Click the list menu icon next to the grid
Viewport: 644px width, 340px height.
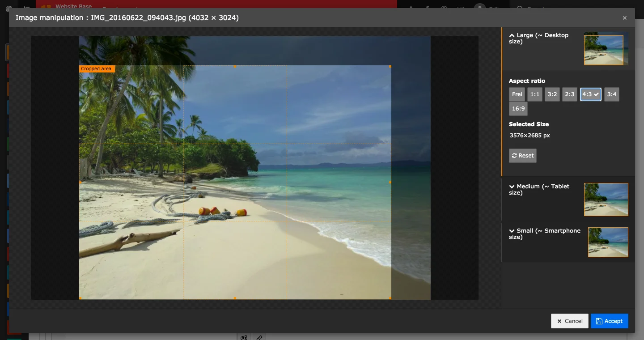pos(26,7)
